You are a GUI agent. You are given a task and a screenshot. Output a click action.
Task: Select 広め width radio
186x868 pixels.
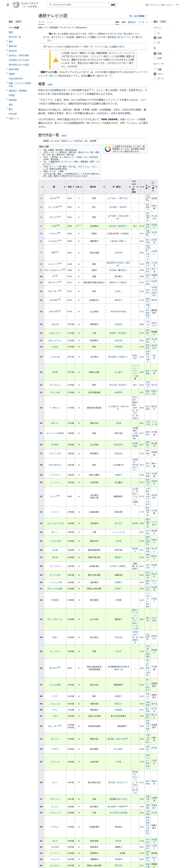155,58
